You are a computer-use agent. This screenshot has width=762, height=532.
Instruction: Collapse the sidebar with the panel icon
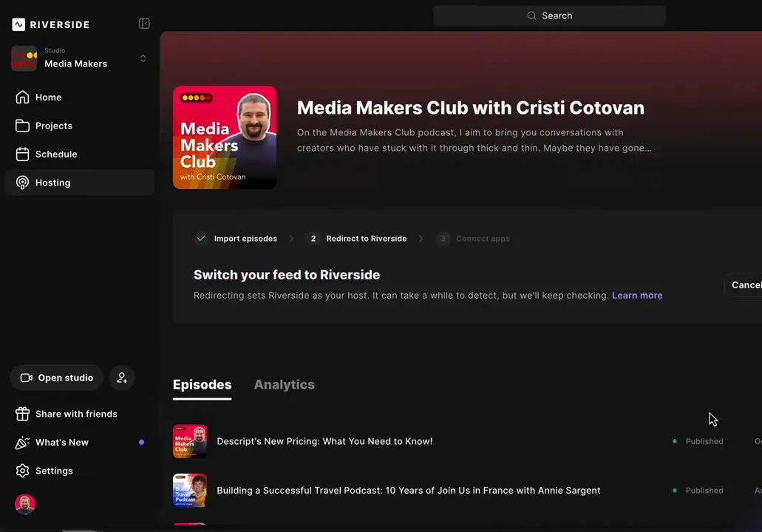(144, 23)
